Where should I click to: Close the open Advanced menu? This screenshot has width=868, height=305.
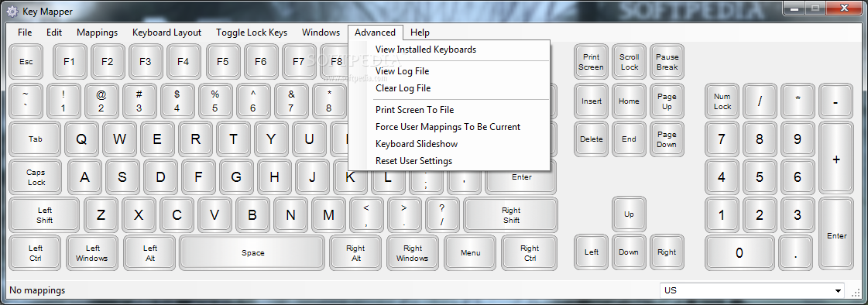pyautogui.click(x=376, y=33)
